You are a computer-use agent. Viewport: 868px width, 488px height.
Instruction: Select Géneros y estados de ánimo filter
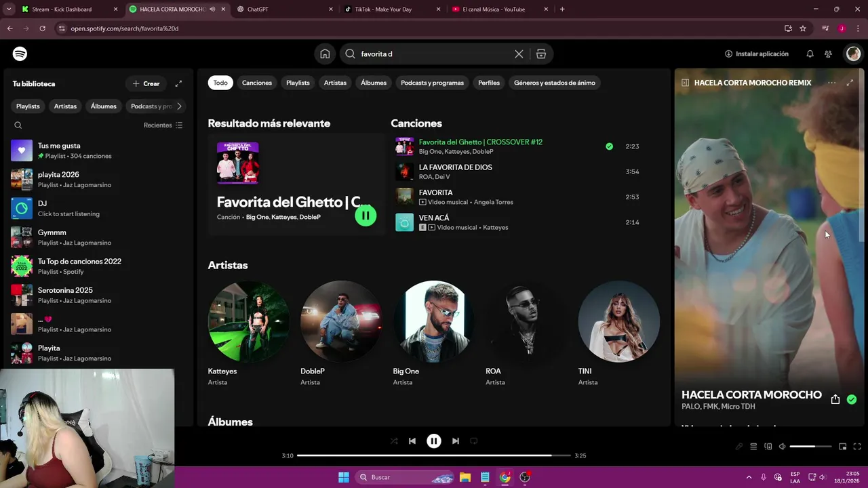(555, 83)
